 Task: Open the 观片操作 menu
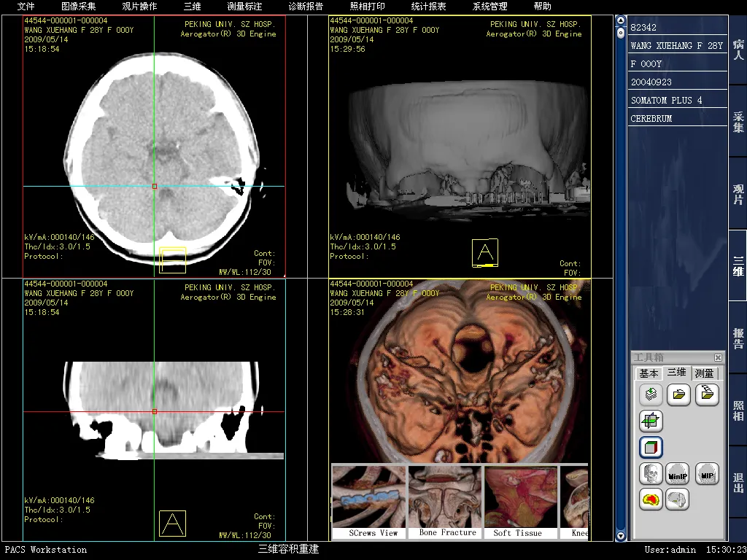(139, 6)
